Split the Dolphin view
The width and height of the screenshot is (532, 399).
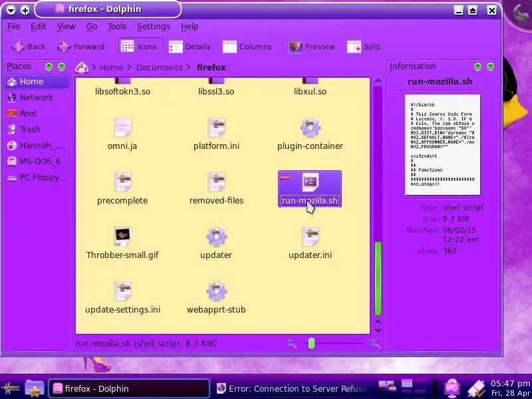[x=363, y=47]
